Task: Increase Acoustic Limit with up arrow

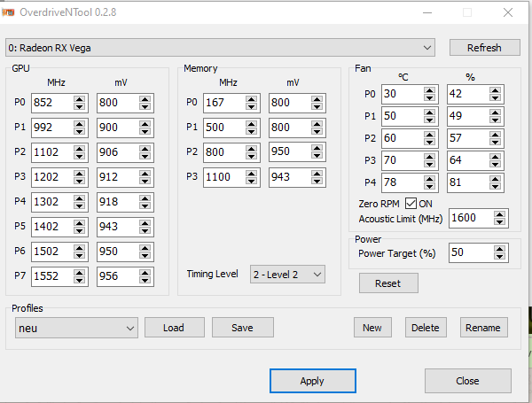Action: pos(499,214)
